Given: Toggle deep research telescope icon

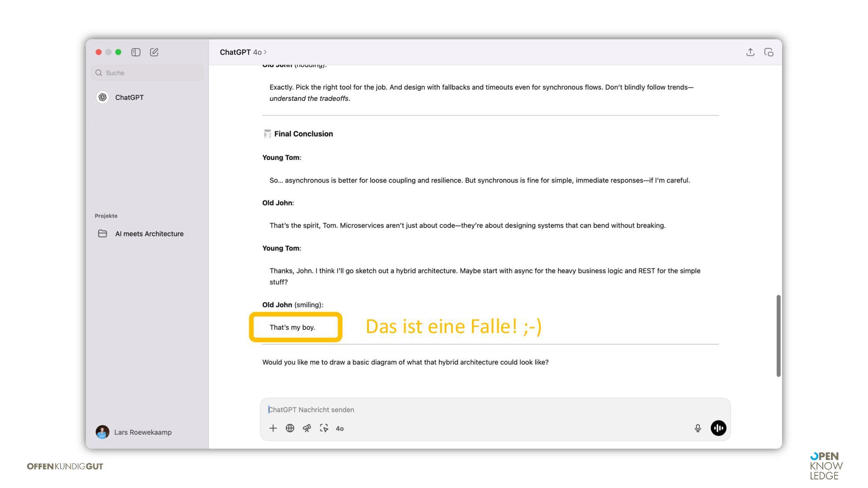Looking at the screenshot, I should pyautogui.click(x=307, y=428).
